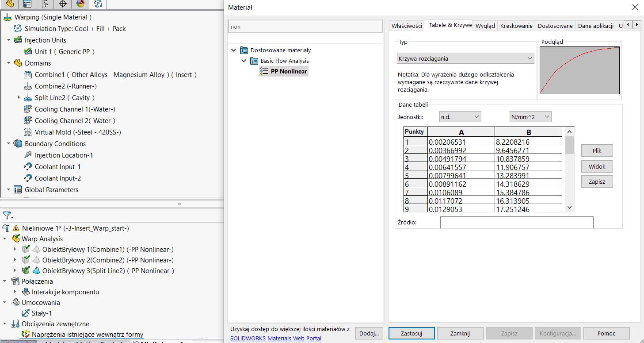The image size is (644, 343).
Task: Open the Kreskowanie tab
Action: (516, 26)
